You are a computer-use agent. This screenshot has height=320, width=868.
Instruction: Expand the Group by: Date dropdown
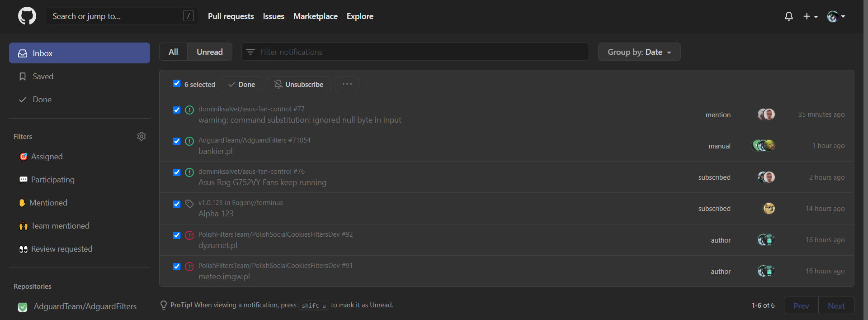639,52
